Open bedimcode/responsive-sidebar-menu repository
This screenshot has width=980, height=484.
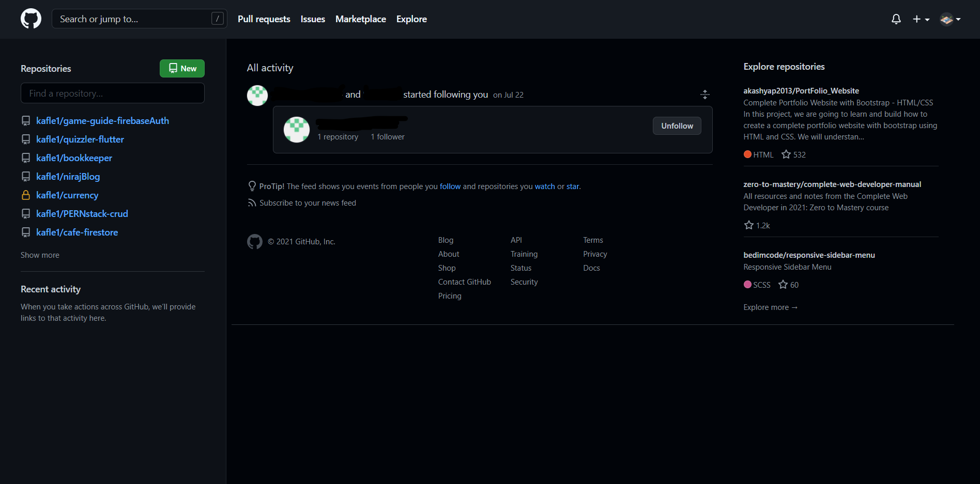809,255
